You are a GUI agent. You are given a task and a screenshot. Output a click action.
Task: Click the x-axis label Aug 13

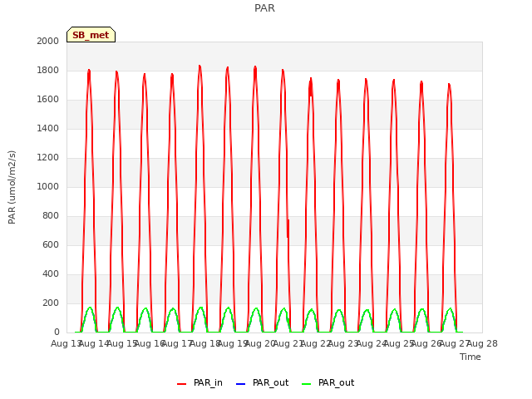coord(66,343)
